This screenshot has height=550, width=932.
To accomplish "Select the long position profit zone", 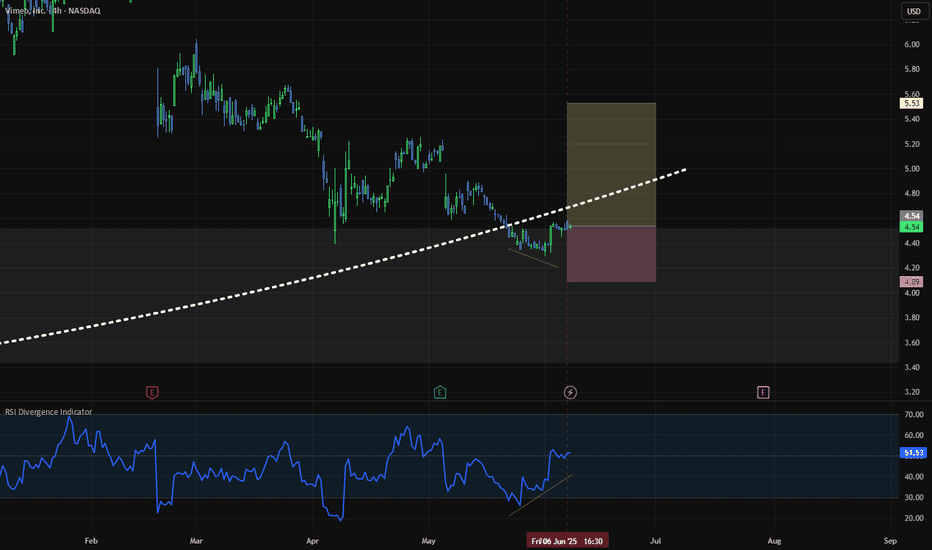I will point(611,165).
